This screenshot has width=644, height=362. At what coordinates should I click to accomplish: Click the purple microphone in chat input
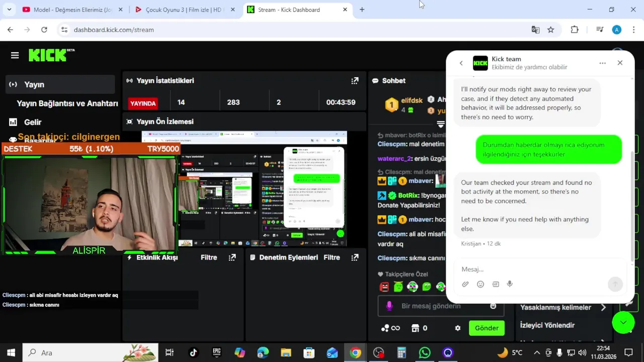pos(389,306)
